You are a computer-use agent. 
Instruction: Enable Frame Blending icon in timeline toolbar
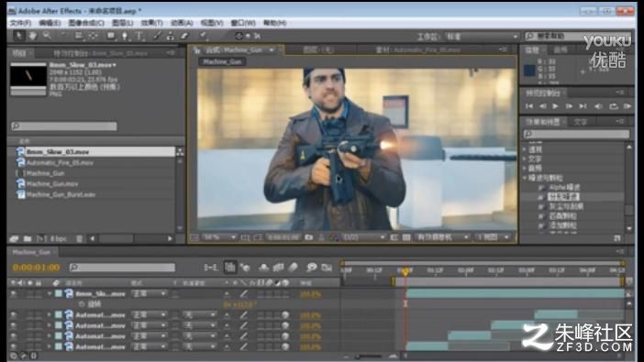click(x=279, y=268)
